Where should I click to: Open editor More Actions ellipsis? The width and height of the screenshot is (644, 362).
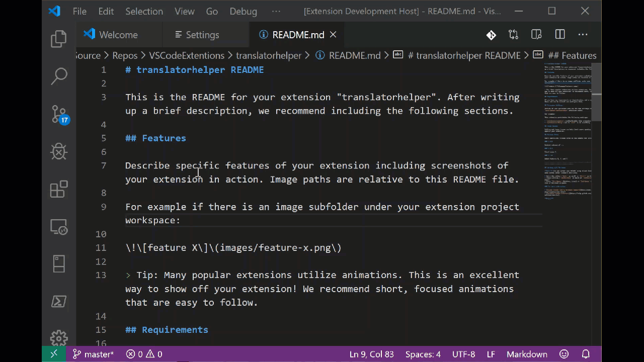[583, 35]
